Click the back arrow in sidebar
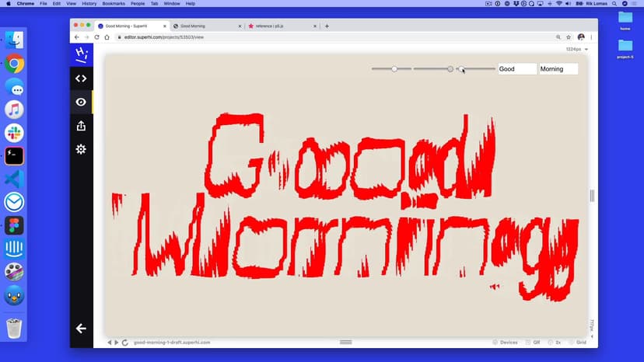The width and height of the screenshot is (644, 362). pos(81,329)
